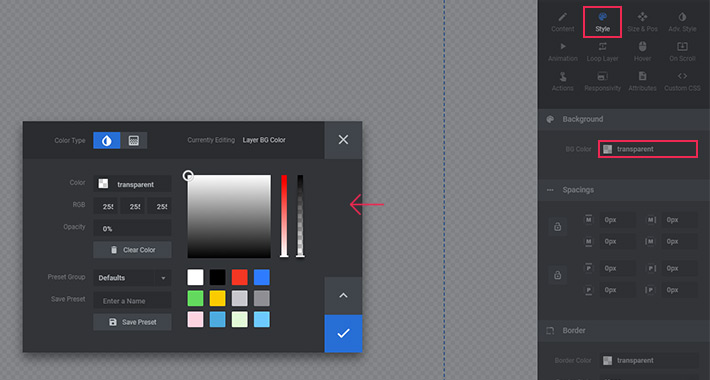Pick the pink preset swatch
Viewport: 710px width, 380px height.
pyautogui.click(x=195, y=319)
